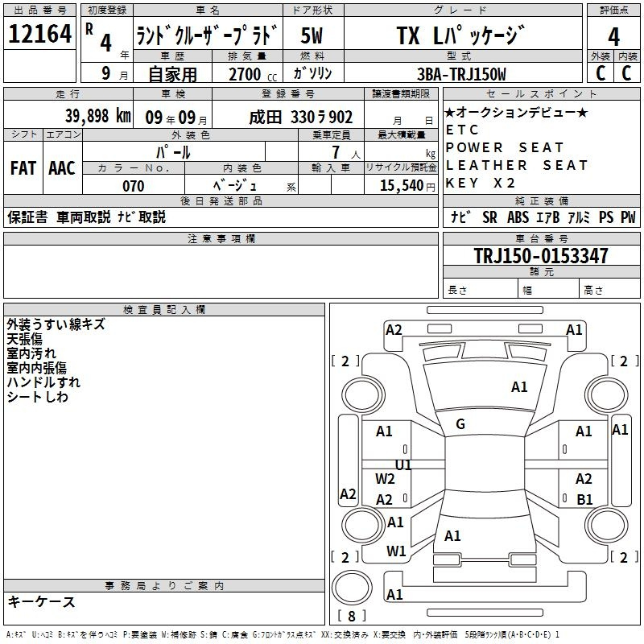Screen dimensions: 644x644
Task: Click the U1 dent mark on diagram
Action: [x=403, y=465]
